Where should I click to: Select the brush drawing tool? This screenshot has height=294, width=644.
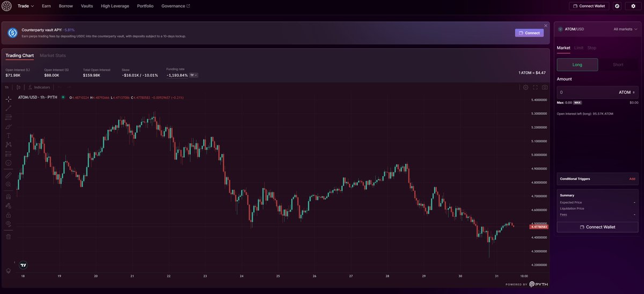(x=9, y=126)
